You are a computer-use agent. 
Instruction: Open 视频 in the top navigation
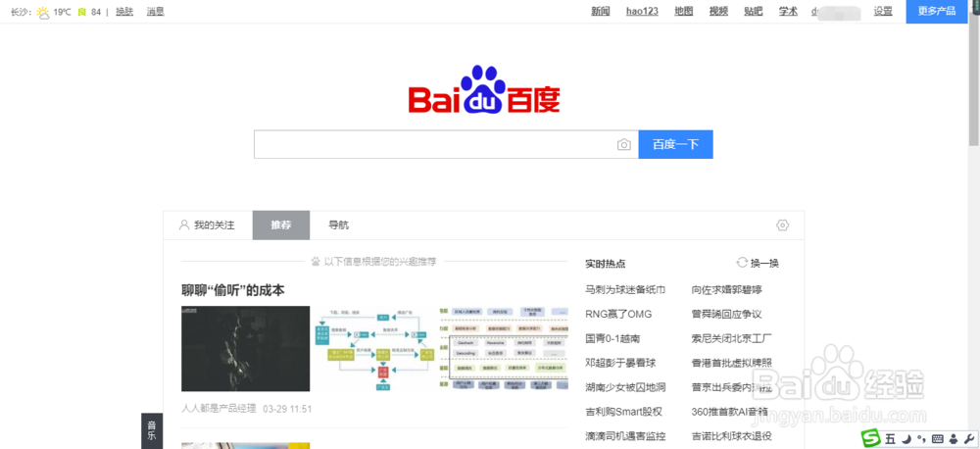(718, 11)
